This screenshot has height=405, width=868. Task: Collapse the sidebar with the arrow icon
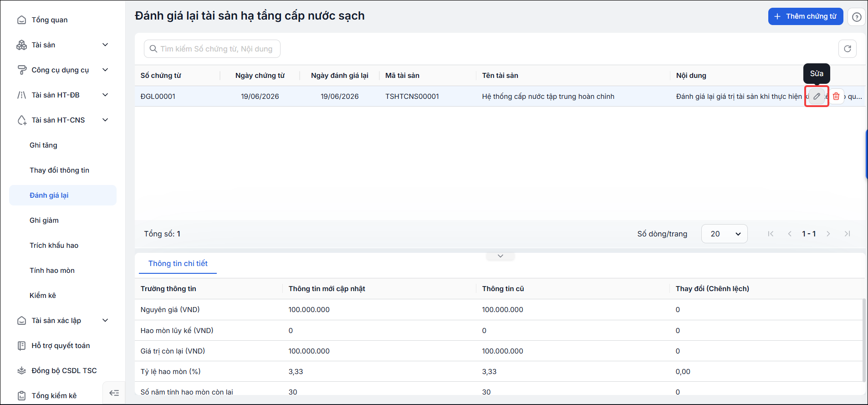[x=114, y=393]
